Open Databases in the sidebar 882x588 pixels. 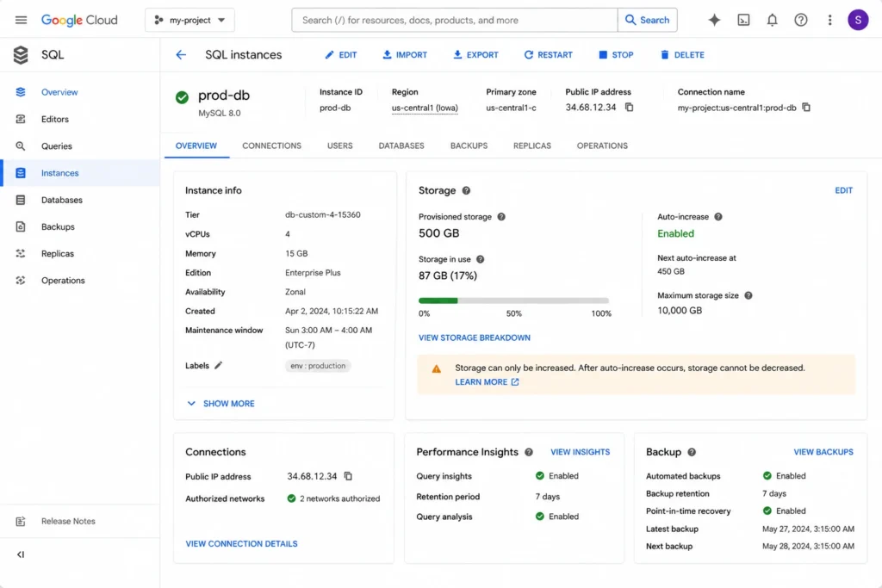click(80, 200)
